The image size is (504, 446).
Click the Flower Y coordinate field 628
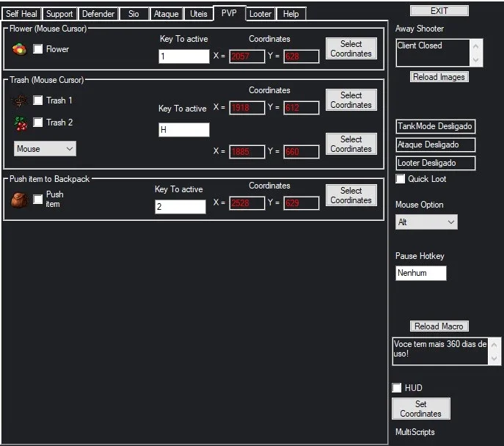302,56
